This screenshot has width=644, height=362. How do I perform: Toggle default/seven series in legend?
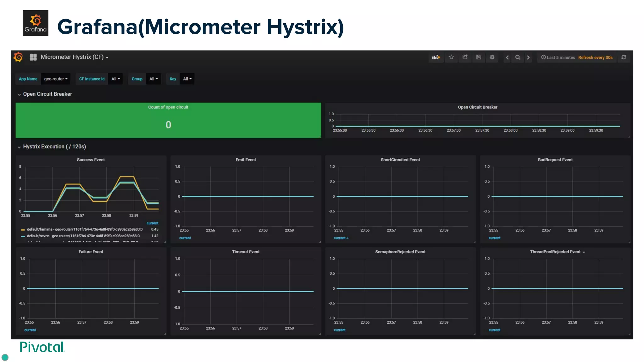click(x=83, y=236)
